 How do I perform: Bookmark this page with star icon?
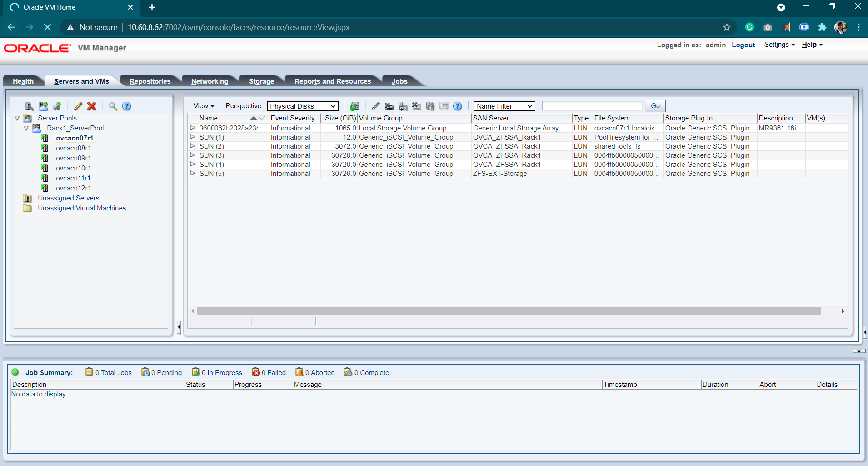pyautogui.click(x=727, y=27)
